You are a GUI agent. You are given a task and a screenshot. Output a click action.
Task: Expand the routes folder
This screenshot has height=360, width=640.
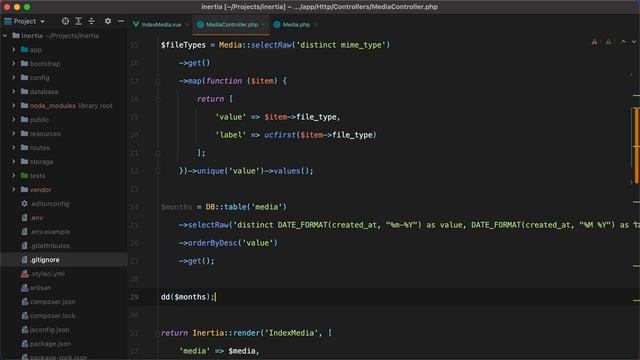(13, 148)
